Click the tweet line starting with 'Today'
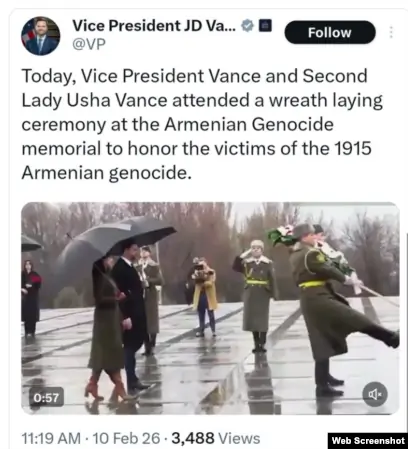Image resolution: width=408 pixels, height=449 pixels. coord(195,76)
